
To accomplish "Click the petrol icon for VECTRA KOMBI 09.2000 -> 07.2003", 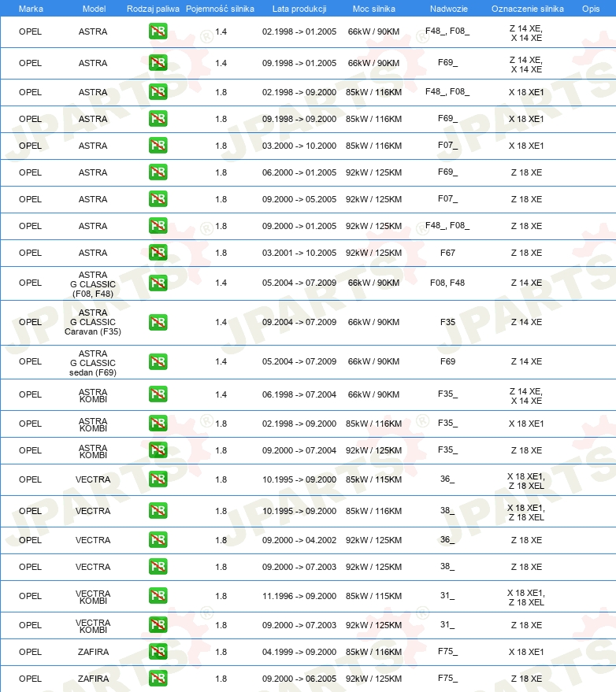I will coord(158,625).
